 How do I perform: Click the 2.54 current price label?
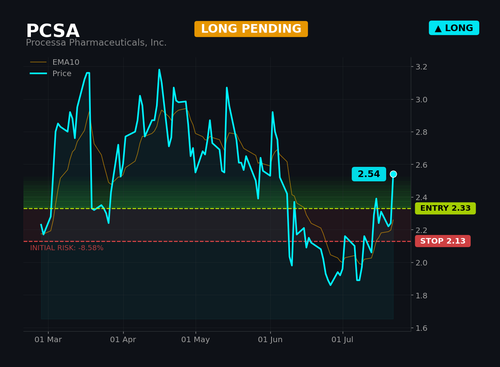(x=369, y=174)
